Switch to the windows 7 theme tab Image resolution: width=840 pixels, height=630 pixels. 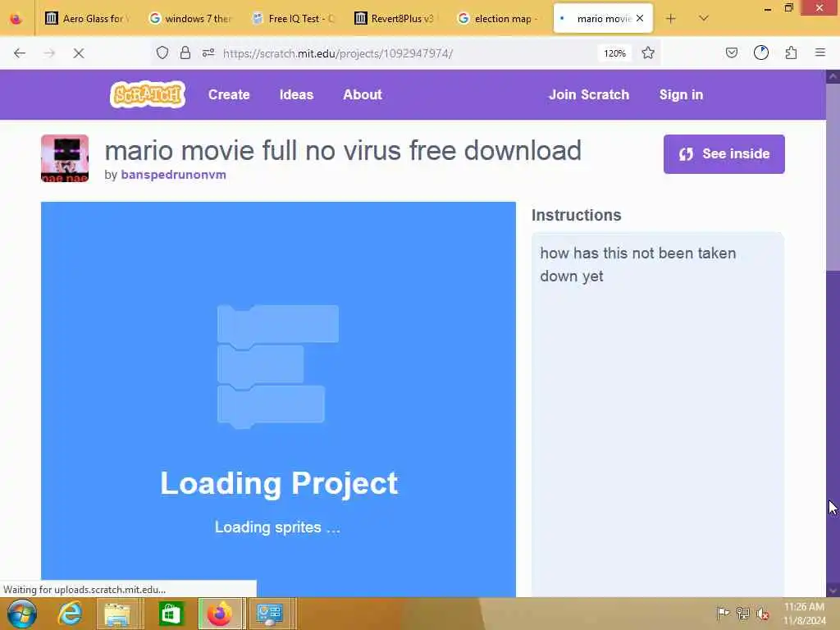[x=190, y=19]
